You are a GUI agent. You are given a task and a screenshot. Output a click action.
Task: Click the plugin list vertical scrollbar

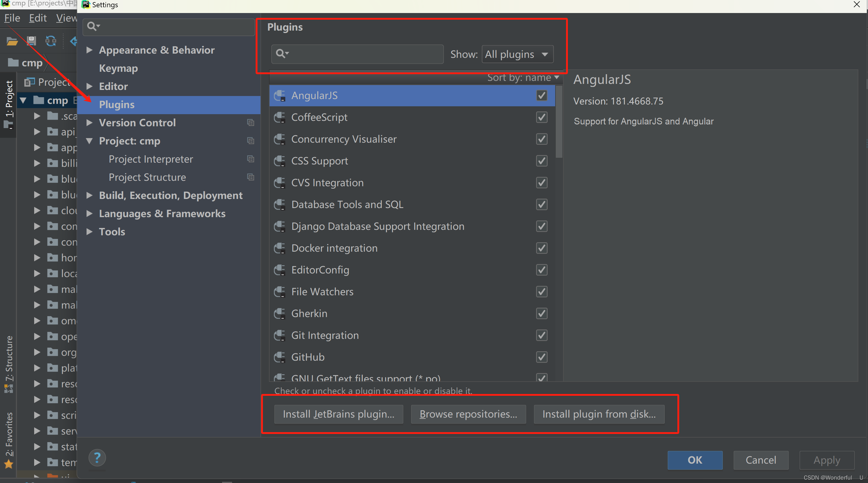pos(559,122)
